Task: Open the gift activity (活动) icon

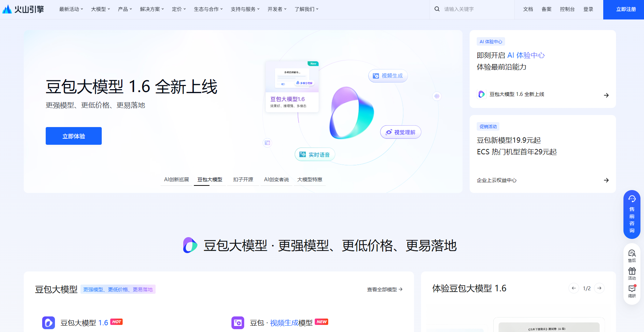Action: [632, 274]
